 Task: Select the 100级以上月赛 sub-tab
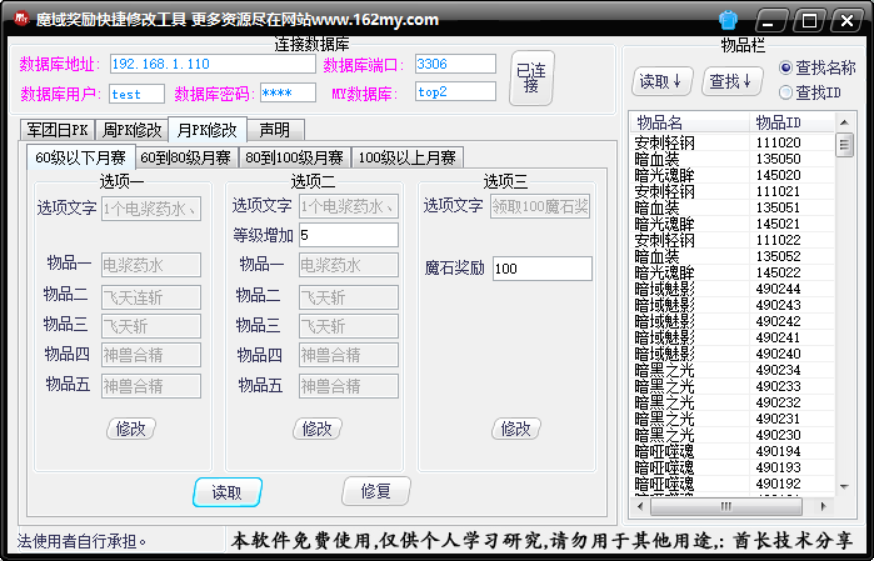coord(407,157)
